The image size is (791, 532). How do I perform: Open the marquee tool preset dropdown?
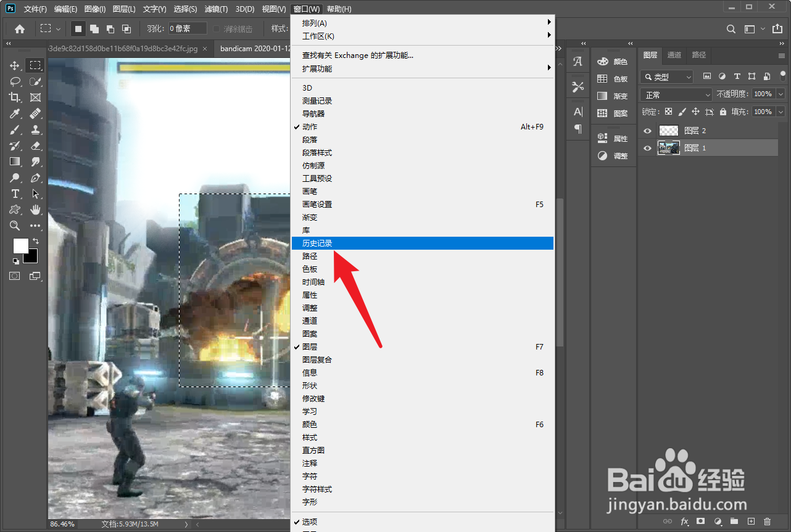[50, 28]
